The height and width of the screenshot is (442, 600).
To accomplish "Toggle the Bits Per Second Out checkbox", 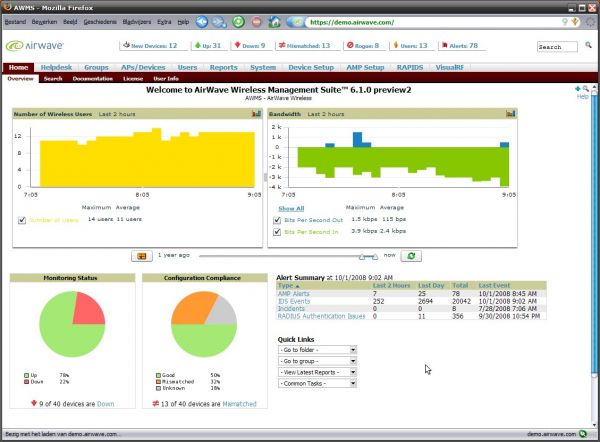I will pyautogui.click(x=277, y=220).
